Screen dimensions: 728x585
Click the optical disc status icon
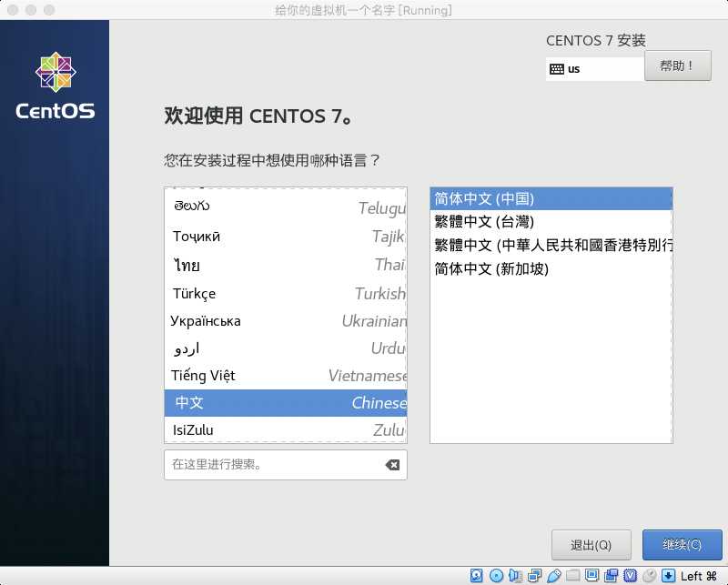click(496, 576)
